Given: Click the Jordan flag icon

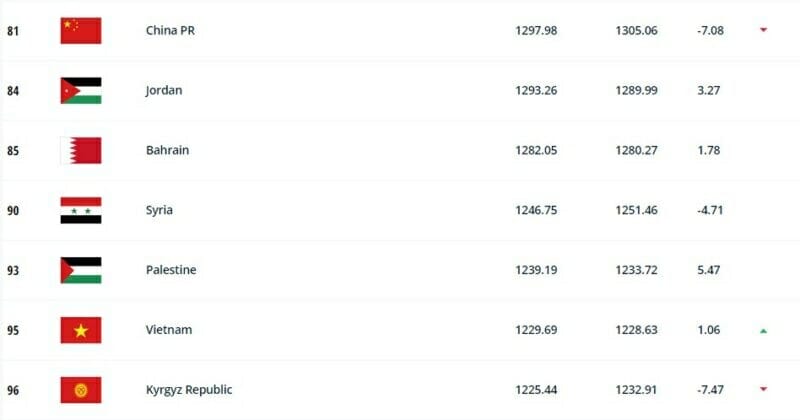Looking at the screenshot, I should 81,90.
